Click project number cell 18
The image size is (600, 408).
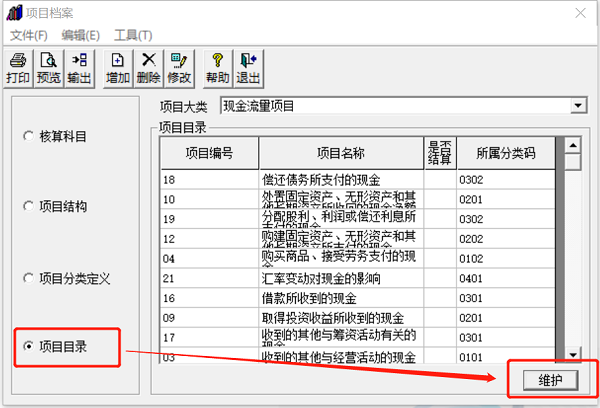[x=210, y=180]
